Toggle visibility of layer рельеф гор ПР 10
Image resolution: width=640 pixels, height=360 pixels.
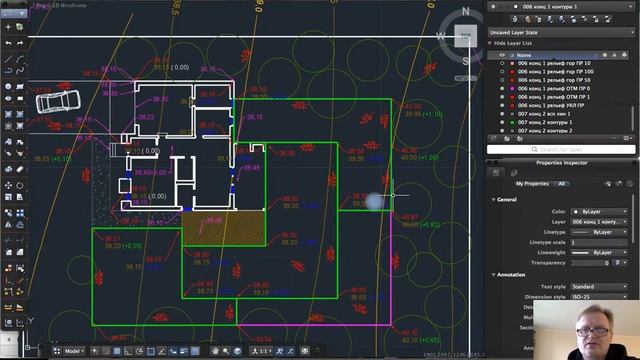pyautogui.click(x=502, y=63)
